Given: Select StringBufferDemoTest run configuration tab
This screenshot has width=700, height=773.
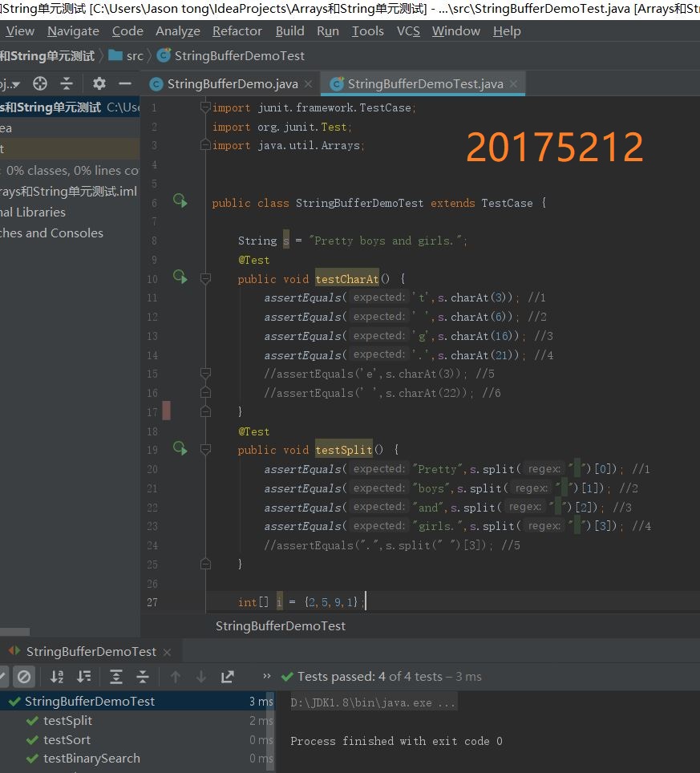Looking at the screenshot, I should pyautogui.click(x=91, y=652).
